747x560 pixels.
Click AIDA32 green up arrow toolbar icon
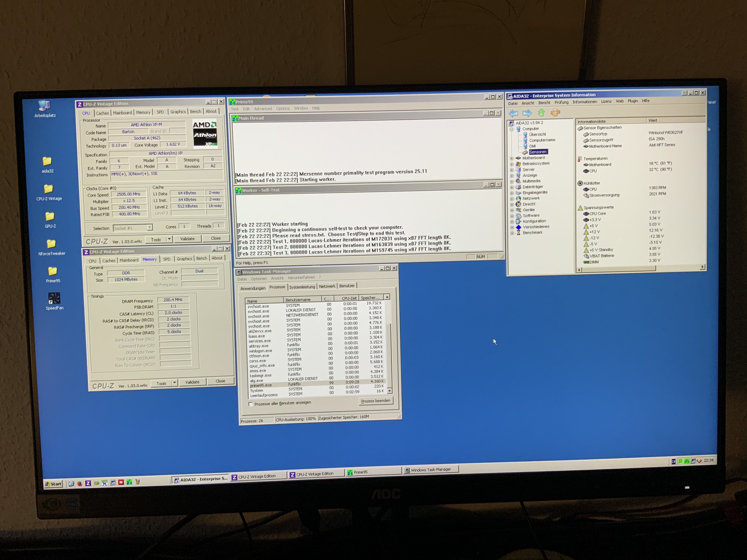coord(541,112)
